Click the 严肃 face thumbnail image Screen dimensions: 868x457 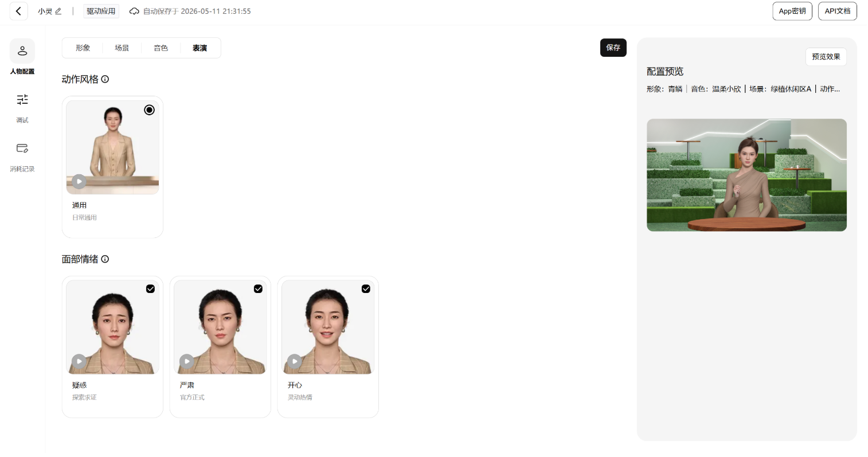(x=220, y=327)
